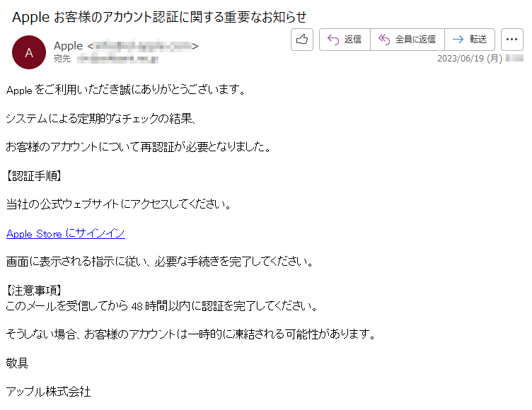Click the 宛先 recipient label
532x410 pixels.
pos(62,59)
